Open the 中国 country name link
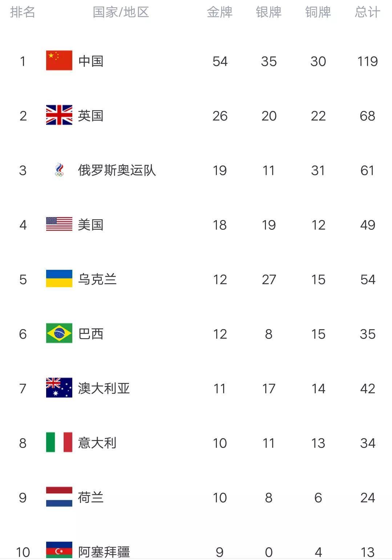The width and height of the screenshot is (392, 560). (91, 61)
